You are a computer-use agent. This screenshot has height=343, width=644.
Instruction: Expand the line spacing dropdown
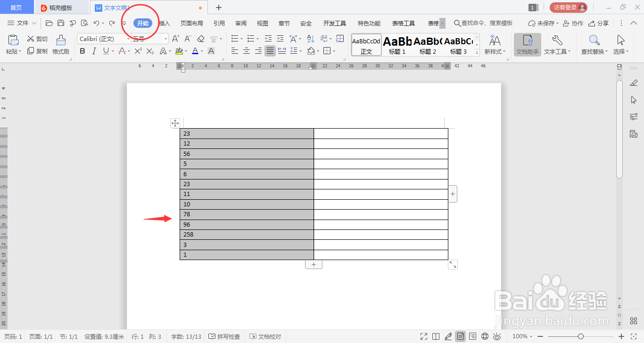(x=300, y=51)
